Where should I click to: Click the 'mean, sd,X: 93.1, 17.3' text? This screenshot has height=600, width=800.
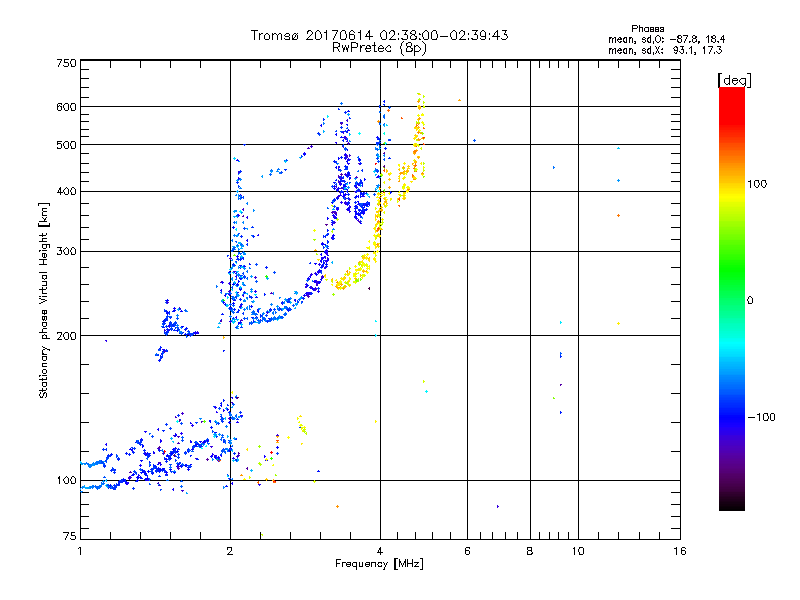tap(665, 50)
